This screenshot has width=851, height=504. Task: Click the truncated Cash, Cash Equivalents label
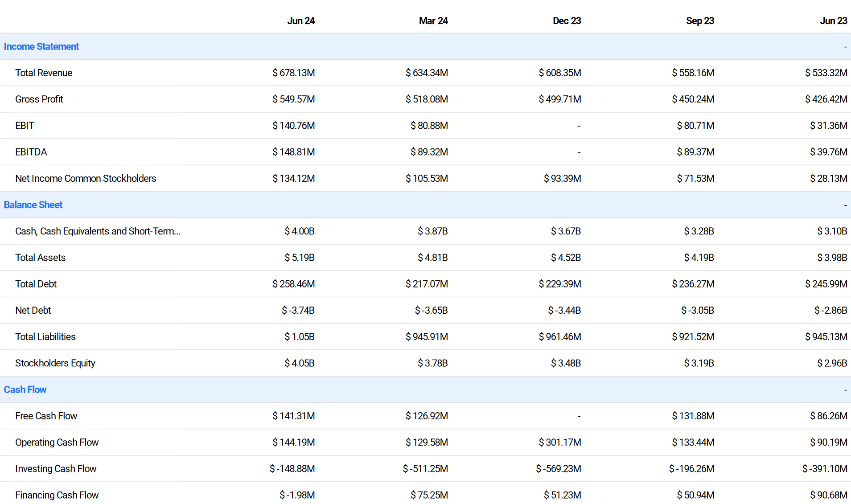(98, 231)
